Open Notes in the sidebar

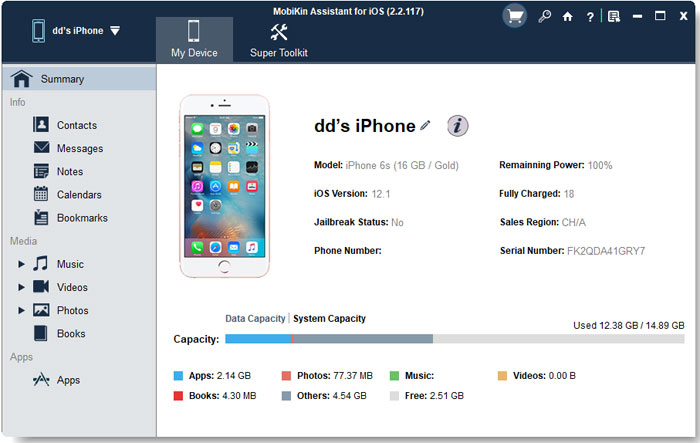(x=70, y=171)
